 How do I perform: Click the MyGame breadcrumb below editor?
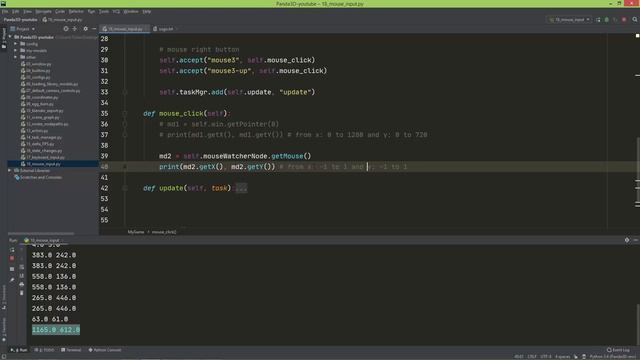(x=136, y=232)
